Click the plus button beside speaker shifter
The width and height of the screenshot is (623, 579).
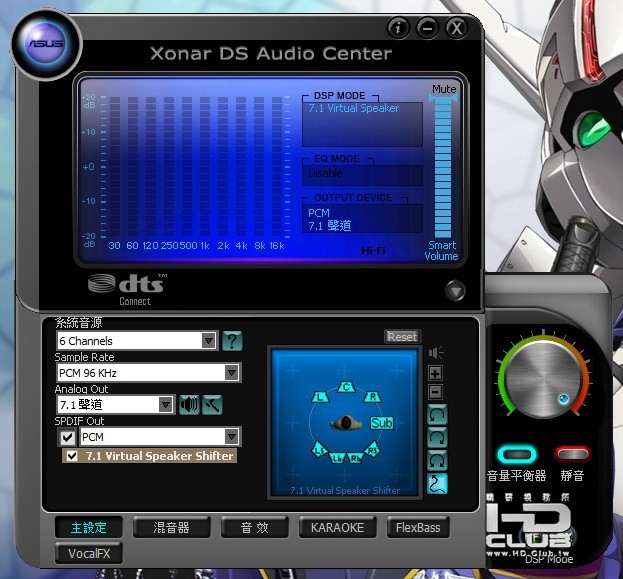[435, 374]
